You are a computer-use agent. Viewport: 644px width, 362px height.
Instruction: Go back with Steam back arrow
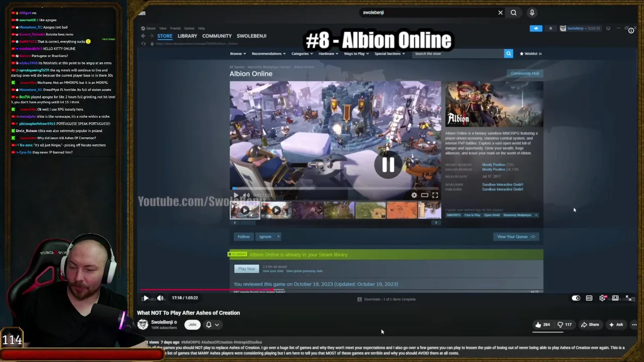143,36
